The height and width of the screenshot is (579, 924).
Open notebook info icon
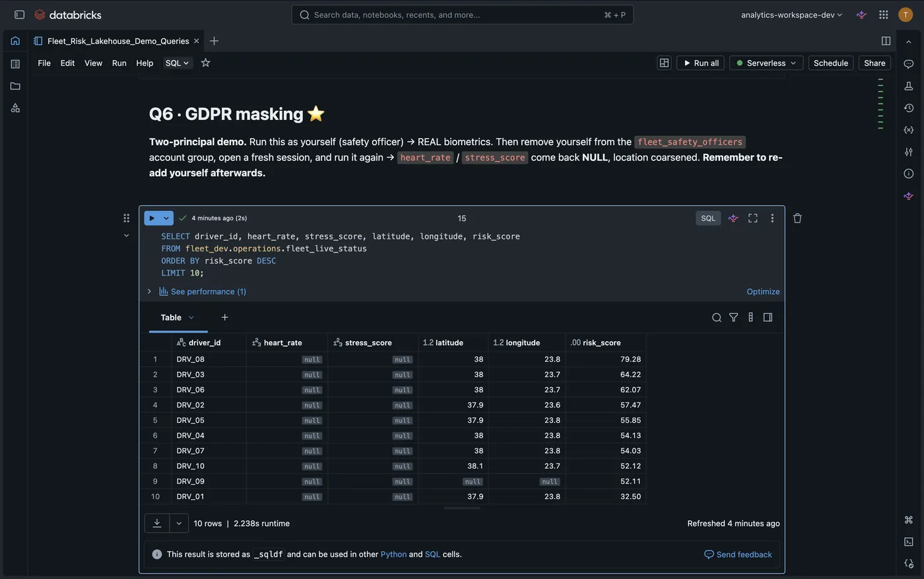(x=909, y=173)
